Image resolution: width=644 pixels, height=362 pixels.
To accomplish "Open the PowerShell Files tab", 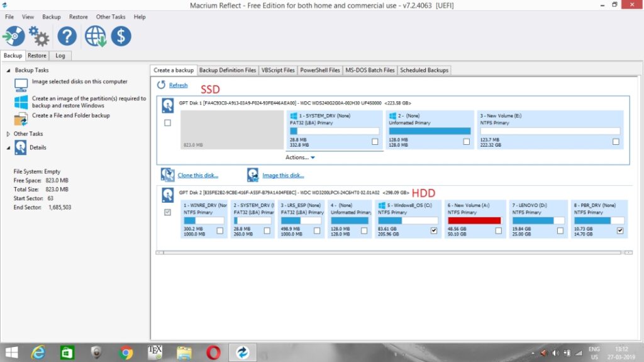I will (x=320, y=71).
